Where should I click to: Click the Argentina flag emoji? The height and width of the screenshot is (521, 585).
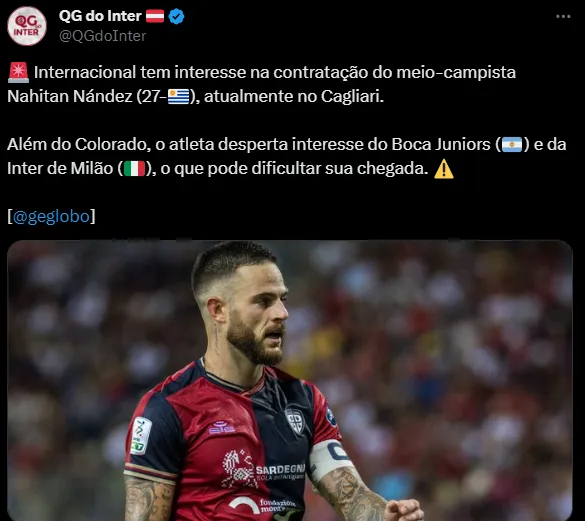pos(512,144)
